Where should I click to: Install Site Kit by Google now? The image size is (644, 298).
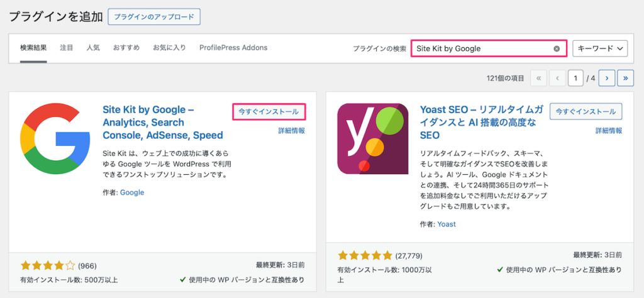point(269,112)
